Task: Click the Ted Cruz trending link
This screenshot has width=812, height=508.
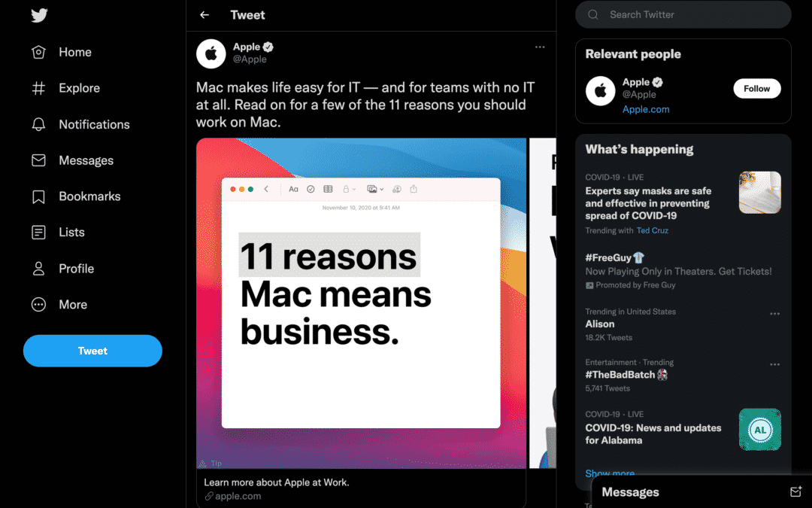Action: (x=652, y=231)
